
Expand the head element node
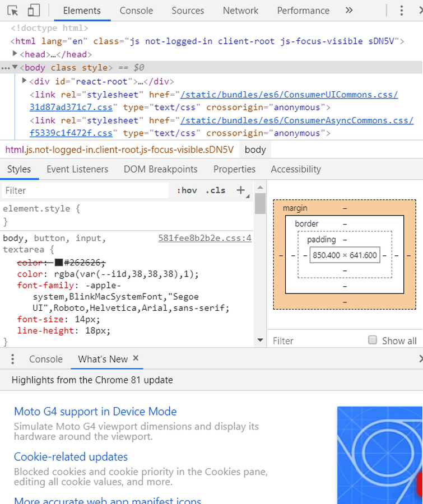tap(15, 54)
